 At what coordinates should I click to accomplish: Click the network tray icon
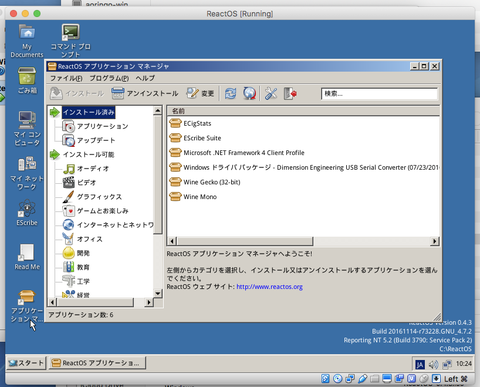click(447, 364)
